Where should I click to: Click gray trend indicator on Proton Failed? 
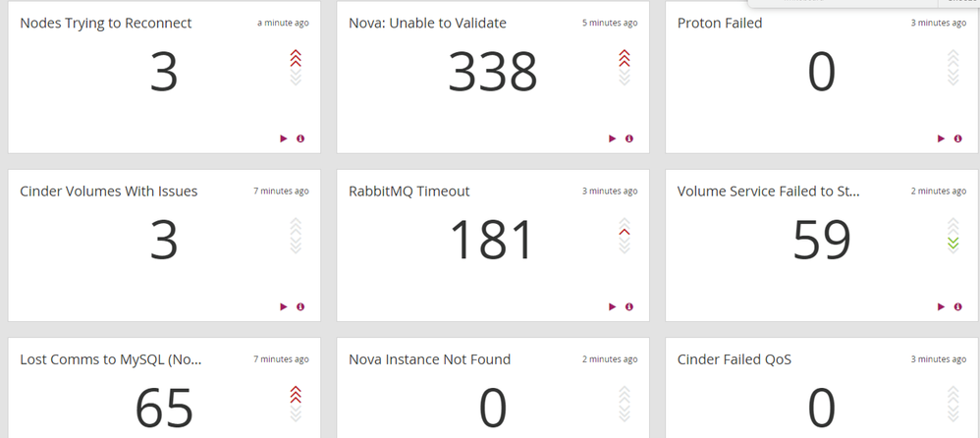pyautogui.click(x=953, y=68)
